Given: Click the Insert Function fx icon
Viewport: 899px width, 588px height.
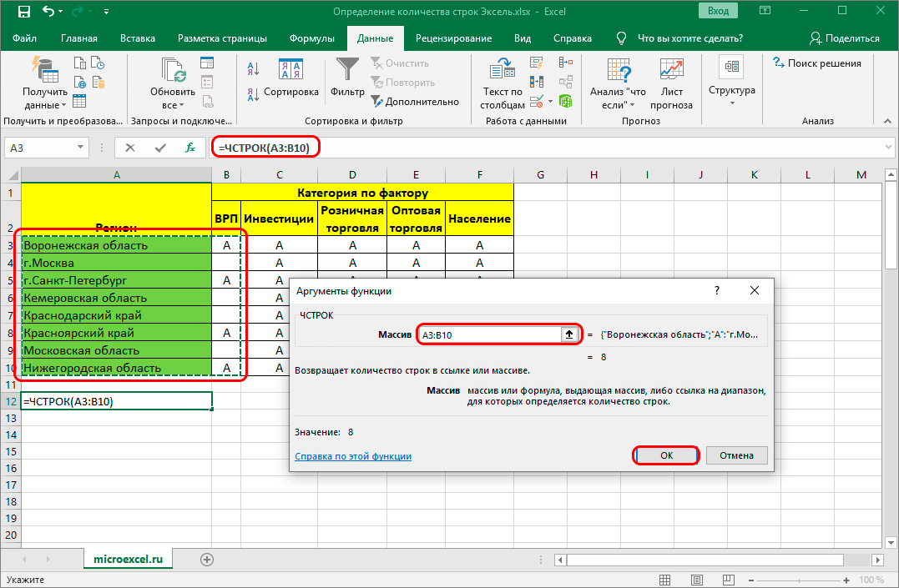Looking at the screenshot, I should pyautogui.click(x=190, y=148).
